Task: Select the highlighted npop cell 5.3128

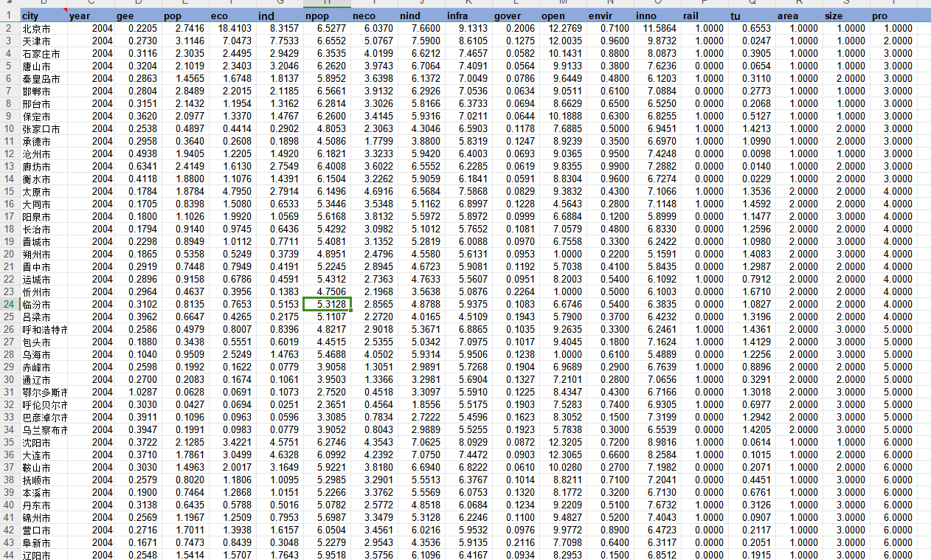Action: [327, 304]
